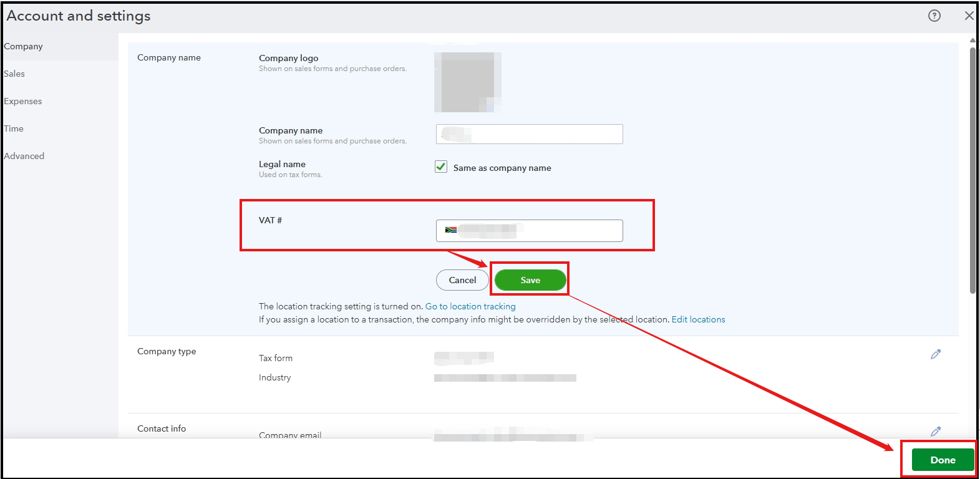
Task: Click the vertical scrollbar thumb
Action: coord(973,170)
